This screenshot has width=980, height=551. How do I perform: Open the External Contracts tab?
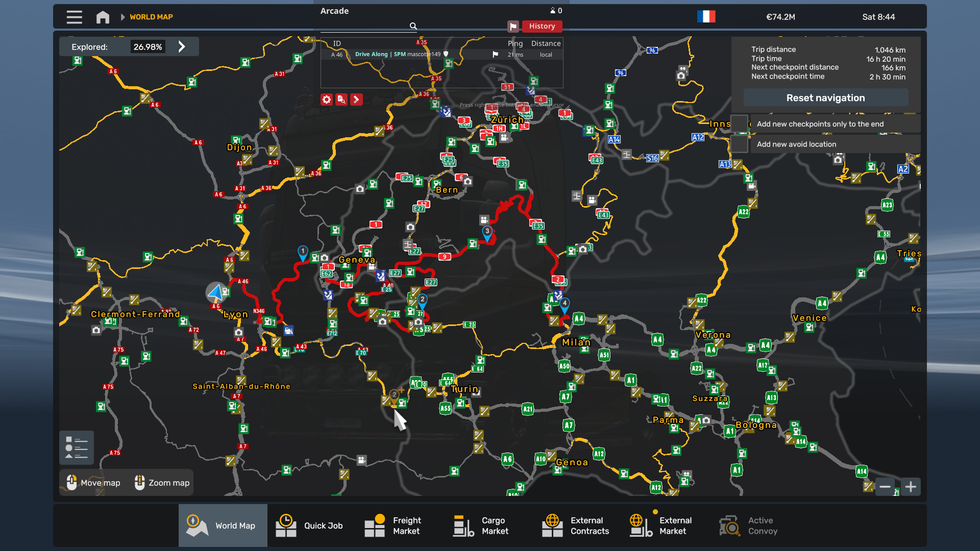point(578,525)
